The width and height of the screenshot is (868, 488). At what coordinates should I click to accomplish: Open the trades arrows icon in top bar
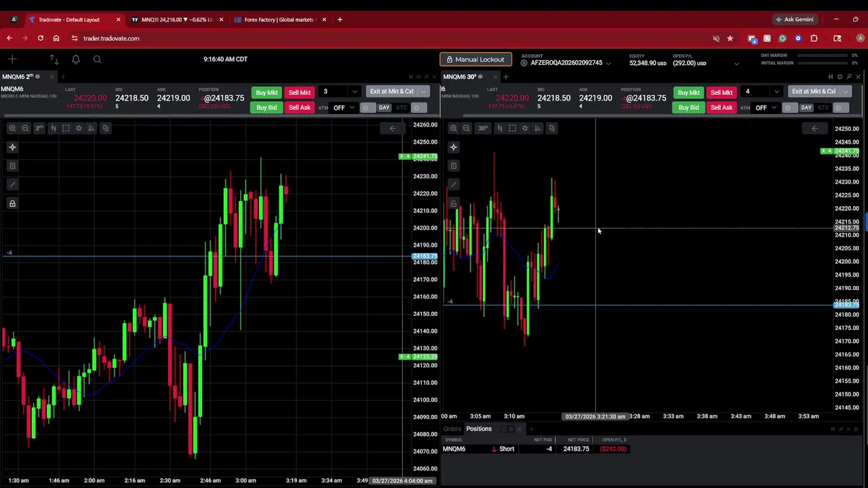pos(54,60)
